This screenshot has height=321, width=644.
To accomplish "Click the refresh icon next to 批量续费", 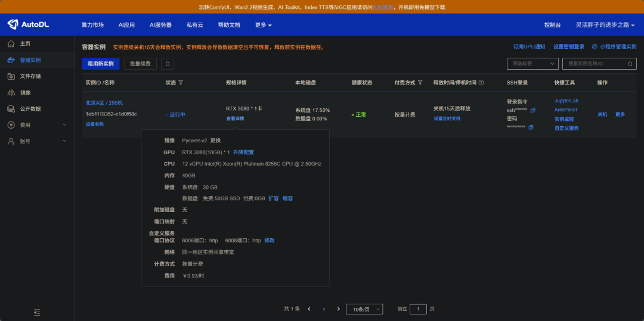I will [x=168, y=64].
